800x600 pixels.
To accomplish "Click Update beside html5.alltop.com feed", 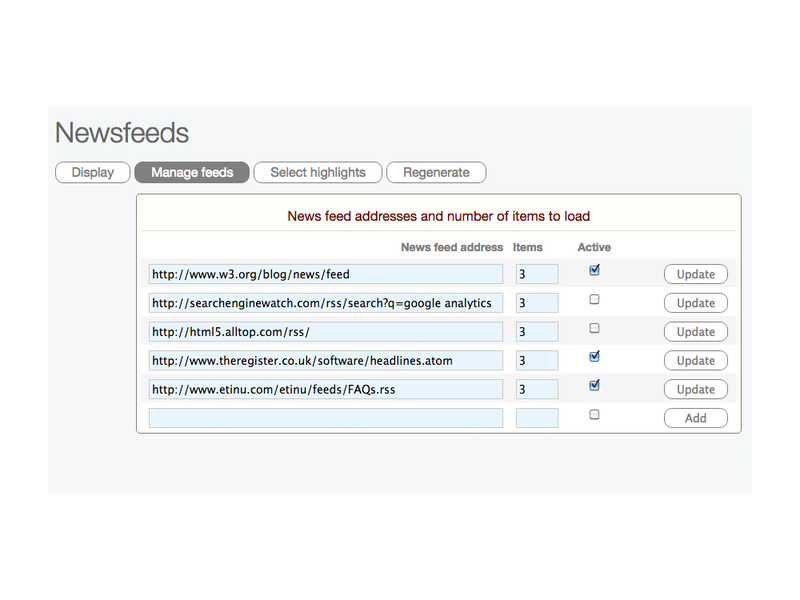I will [695, 332].
